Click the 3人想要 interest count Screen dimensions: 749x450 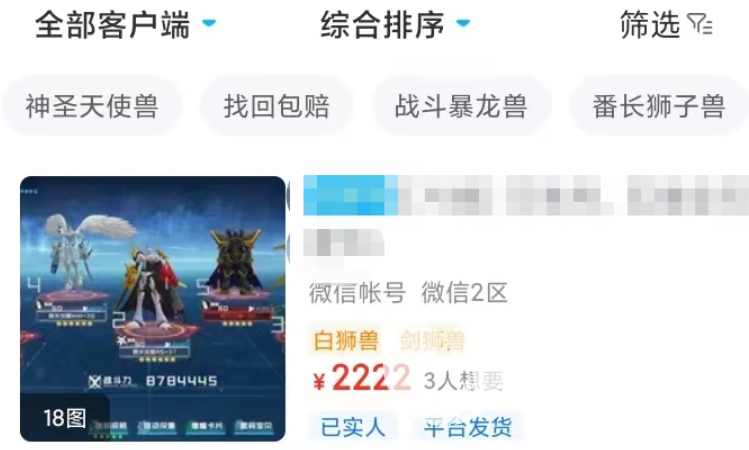pos(463,381)
